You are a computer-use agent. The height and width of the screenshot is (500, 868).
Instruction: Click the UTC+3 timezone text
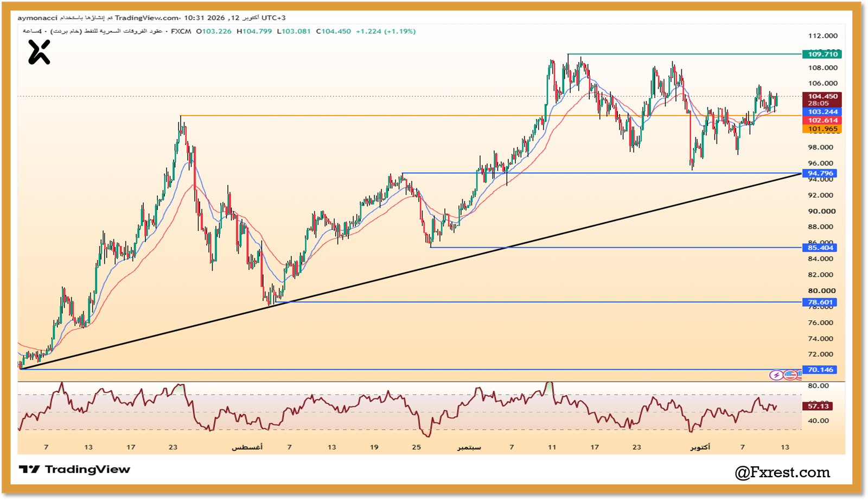(273, 18)
